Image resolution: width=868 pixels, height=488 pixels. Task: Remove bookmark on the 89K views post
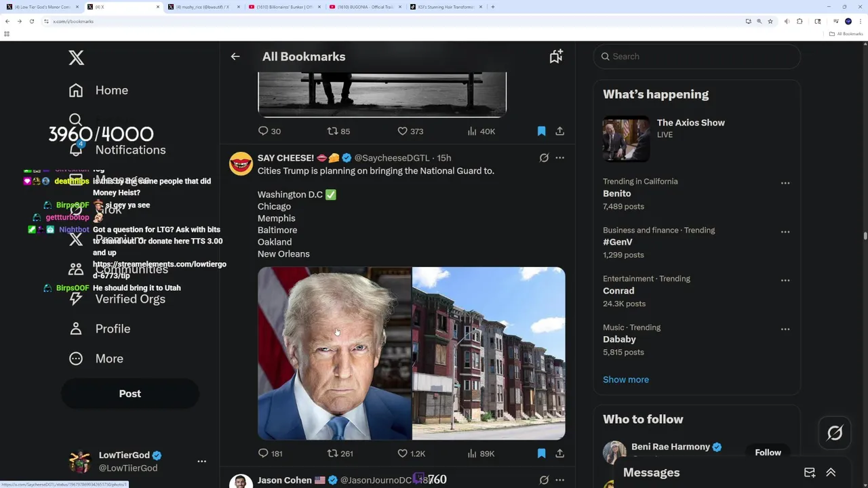pyautogui.click(x=541, y=453)
